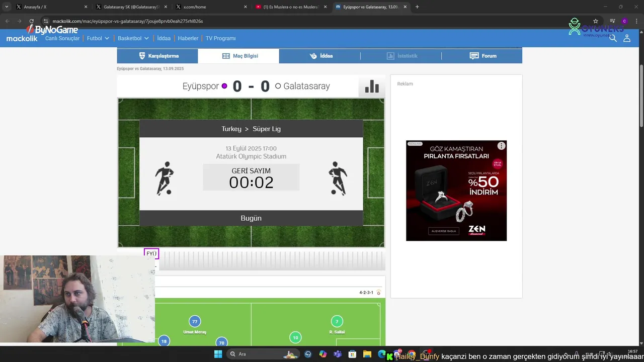Click the 4-2-3-1 formation label
This screenshot has width=644, height=362.
click(366, 293)
